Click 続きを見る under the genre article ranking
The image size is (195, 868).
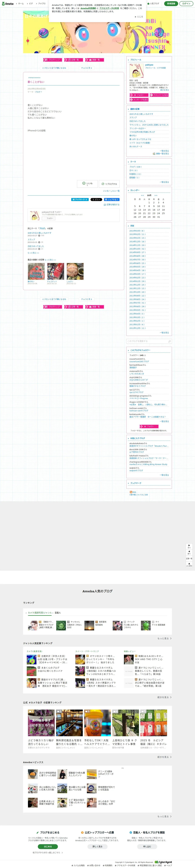tap(164, 697)
